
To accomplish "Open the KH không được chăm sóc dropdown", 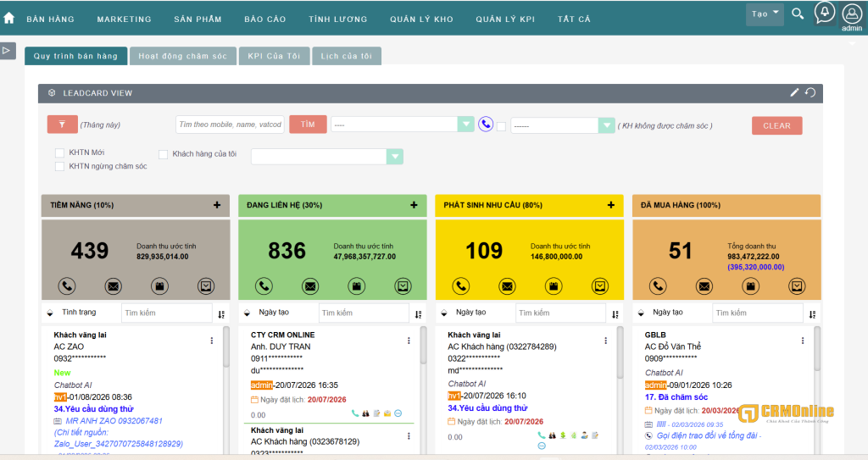I will [563, 125].
